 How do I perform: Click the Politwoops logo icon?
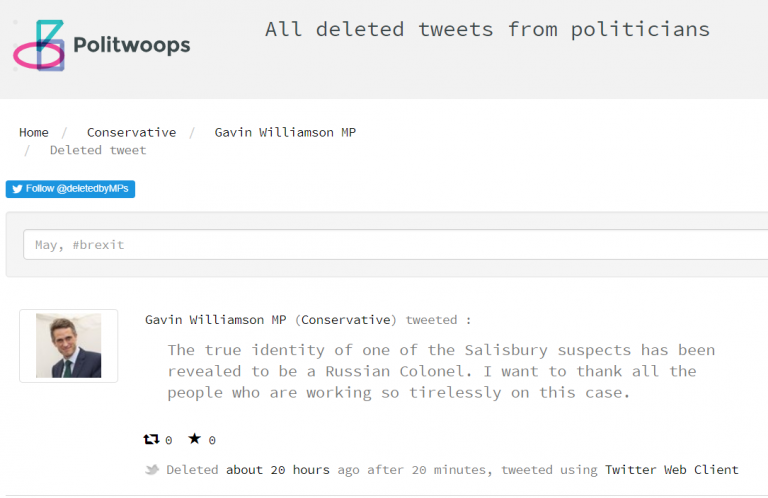(39, 46)
